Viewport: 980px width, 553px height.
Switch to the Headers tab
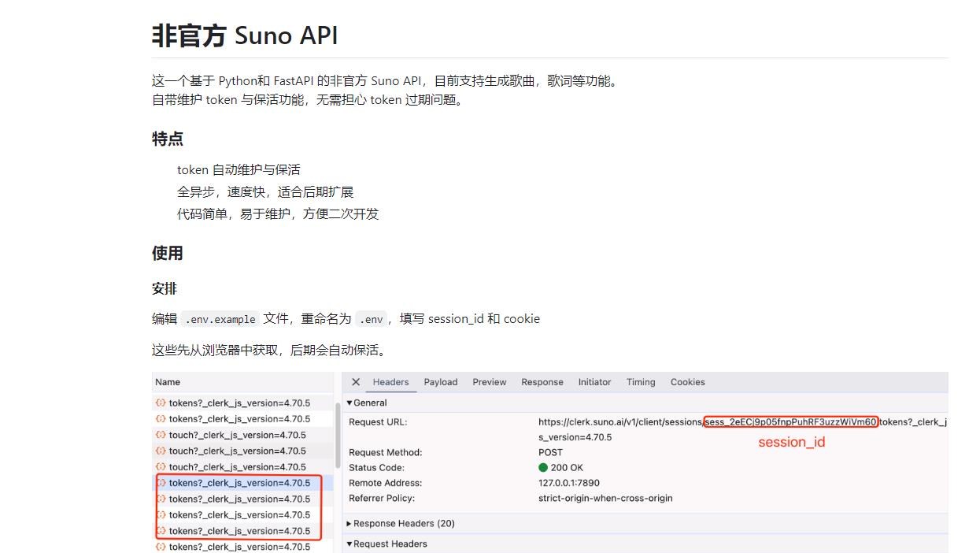390,382
